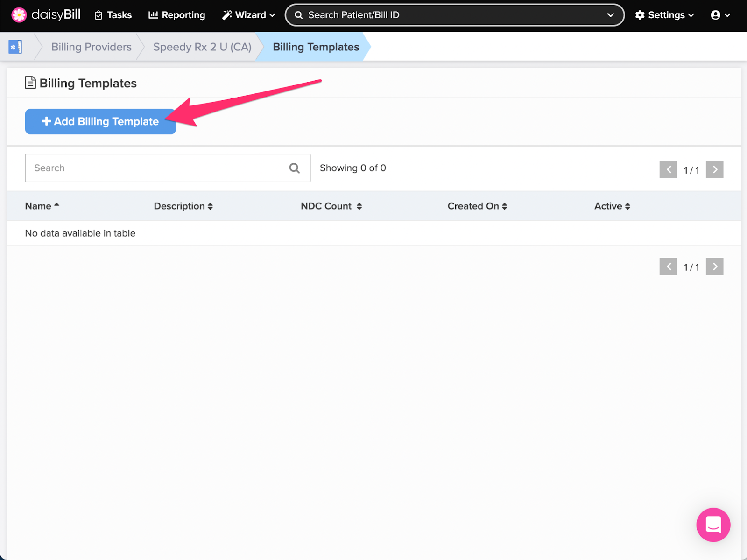This screenshot has height=560, width=747.
Task: Go to Speedy Rx 2 U (CA) breadcrumb
Action: pos(202,47)
